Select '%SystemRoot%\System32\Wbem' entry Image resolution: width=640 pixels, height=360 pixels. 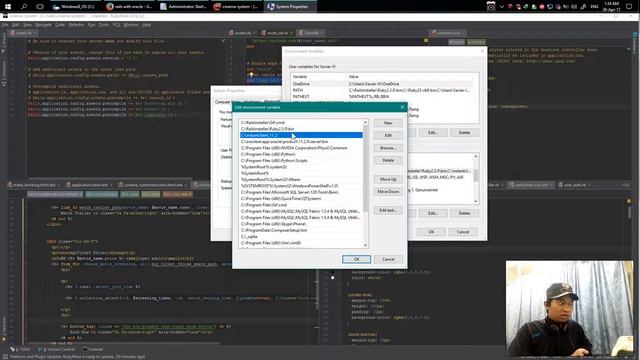point(301,180)
